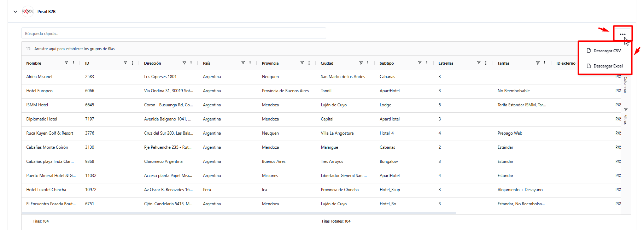This screenshot has width=644, height=230.
Task: Select Descargar CSV from the menu
Action: tap(607, 51)
